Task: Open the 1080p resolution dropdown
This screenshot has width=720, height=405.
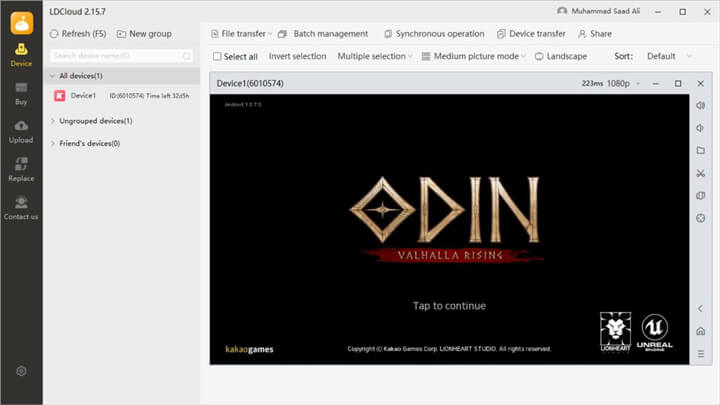Action: click(x=623, y=84)
